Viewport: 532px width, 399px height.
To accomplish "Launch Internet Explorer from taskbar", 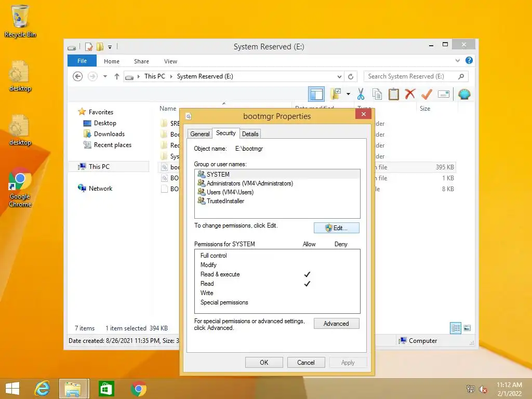I will [43, 389].
